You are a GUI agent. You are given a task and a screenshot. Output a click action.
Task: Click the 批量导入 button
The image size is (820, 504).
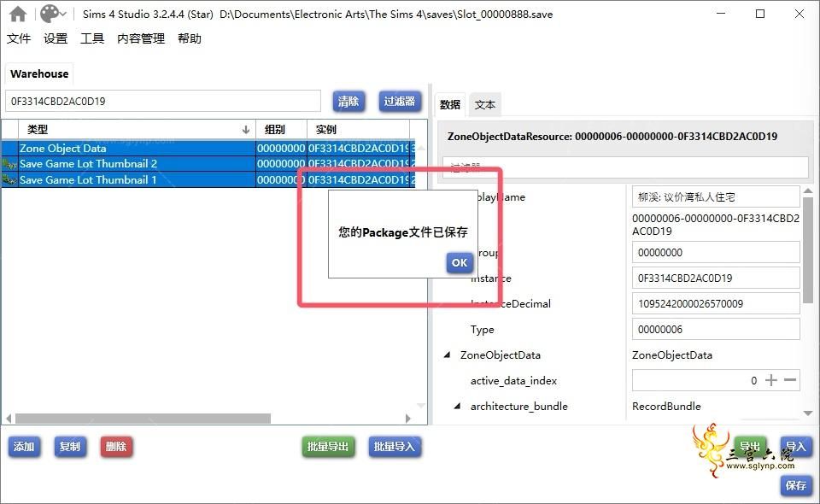point(395,447)
